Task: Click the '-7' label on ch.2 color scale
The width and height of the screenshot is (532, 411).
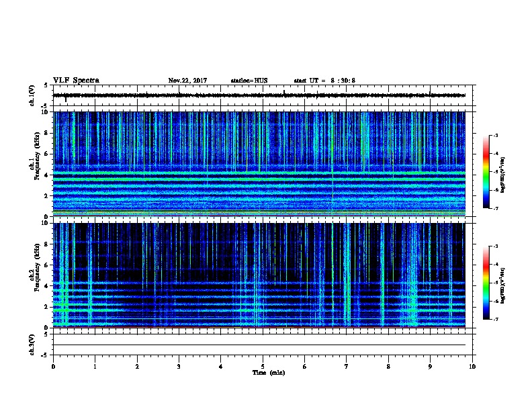Action: click(x=495, y=320)
